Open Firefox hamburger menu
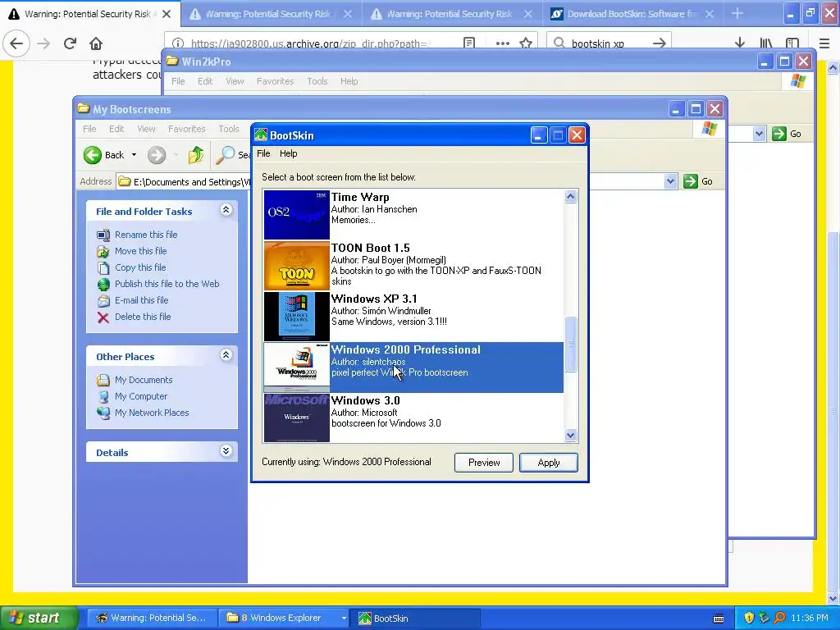This screenshot has width=840, height=630. pos(824,43)
